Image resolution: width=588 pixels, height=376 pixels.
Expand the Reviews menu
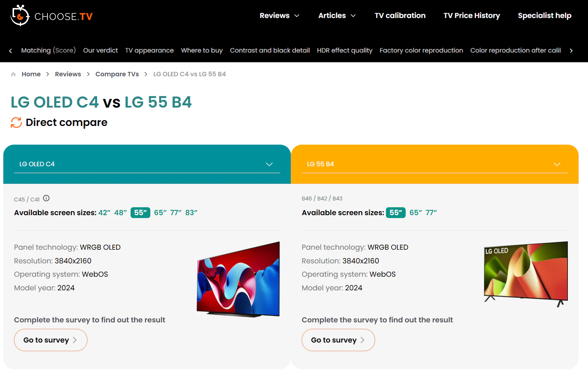(279, 15)
